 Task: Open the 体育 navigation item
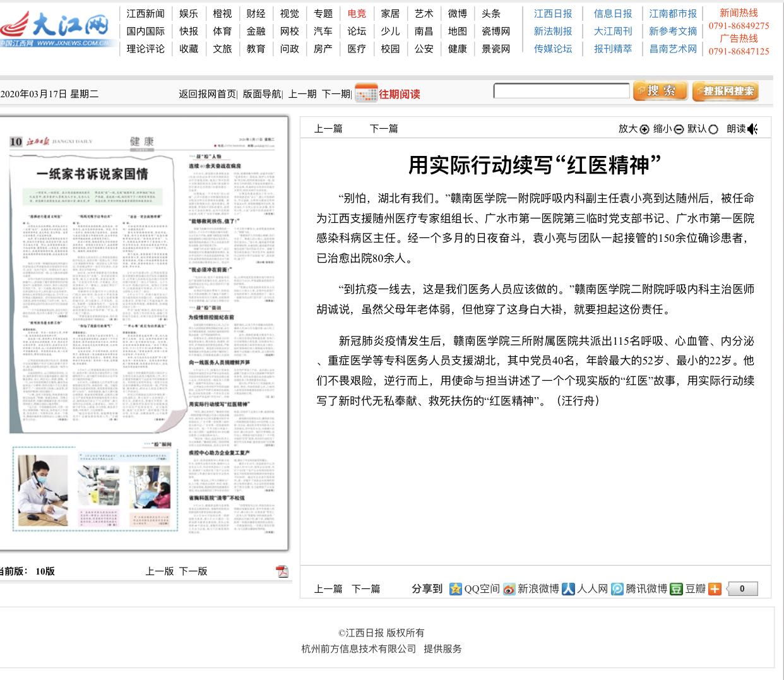pos(222,31)
